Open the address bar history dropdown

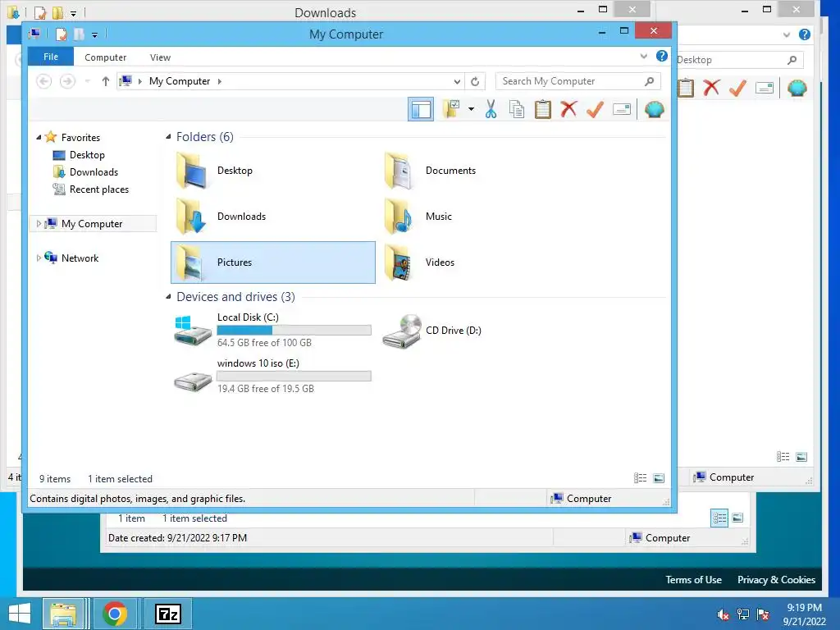[457, 81]
